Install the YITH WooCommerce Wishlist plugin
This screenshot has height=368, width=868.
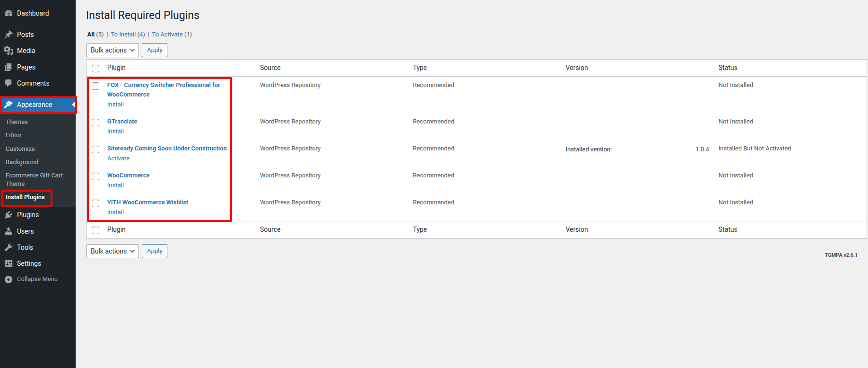coord(115,212)
